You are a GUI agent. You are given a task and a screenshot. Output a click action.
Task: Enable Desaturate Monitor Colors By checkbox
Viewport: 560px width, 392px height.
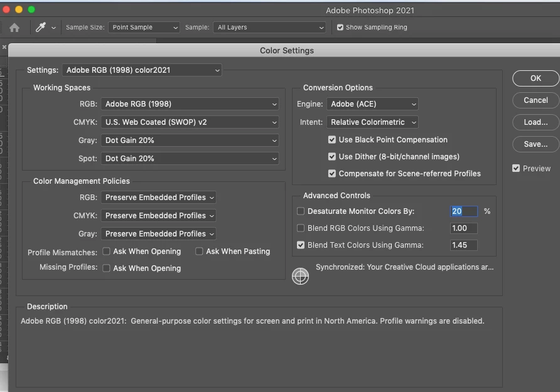[301, 211]
